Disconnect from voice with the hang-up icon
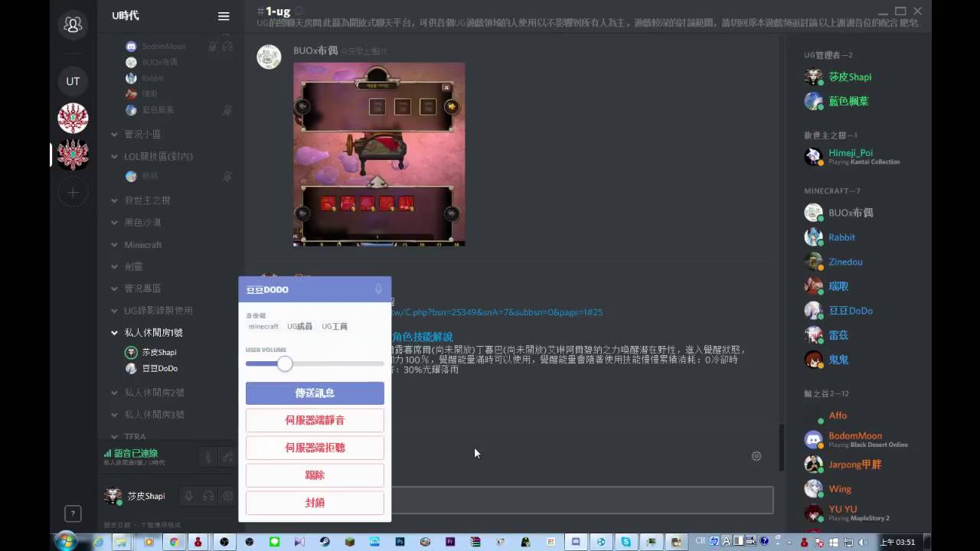The height and width of the screenshot is (551, 980). click(227, 457)
